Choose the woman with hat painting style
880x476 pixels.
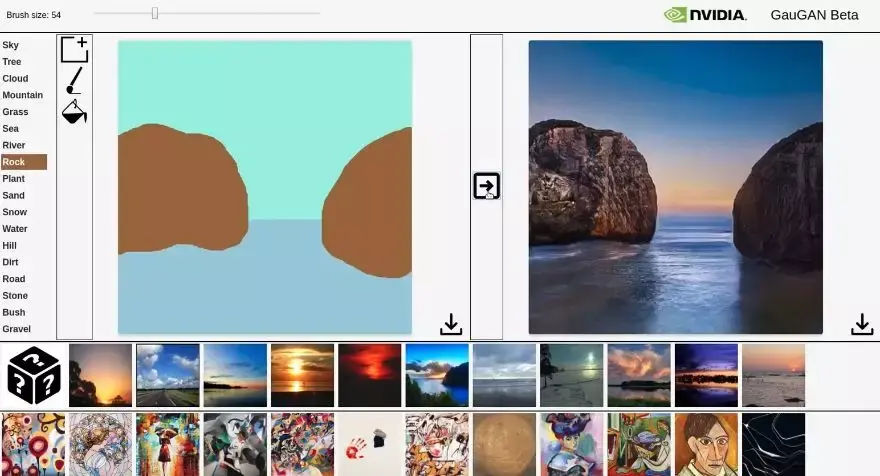[572, 445]
